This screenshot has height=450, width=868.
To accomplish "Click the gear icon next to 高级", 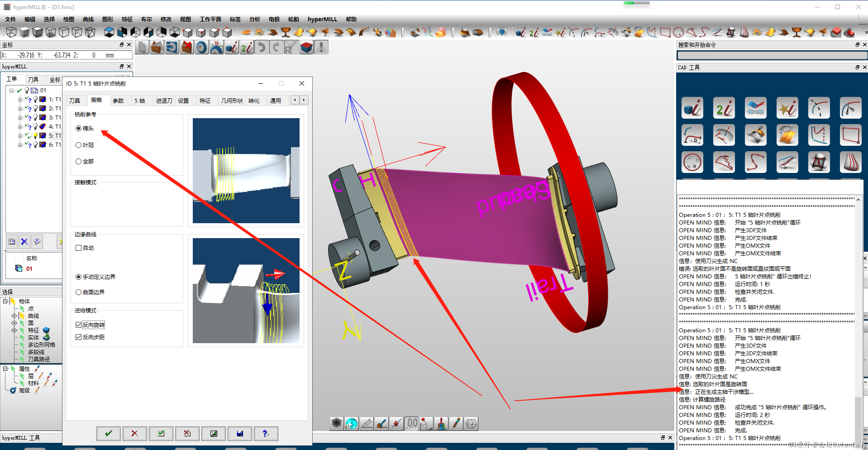I will click(x=13, y=390).
